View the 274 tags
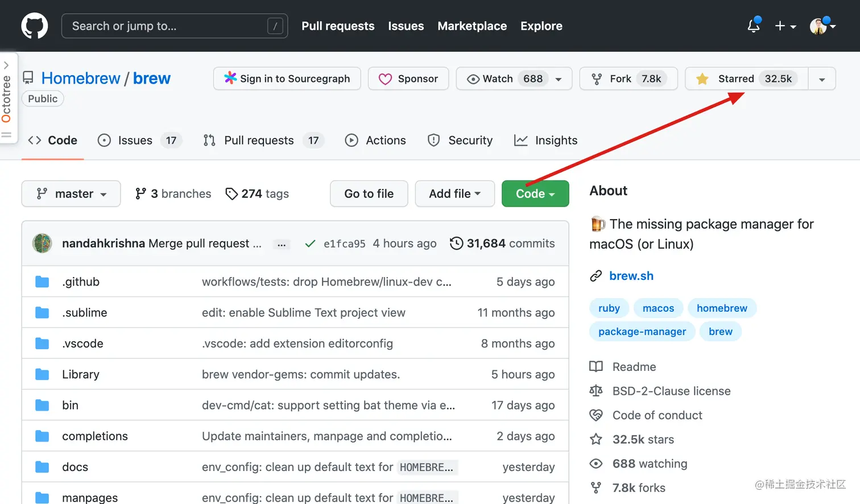This screenshot has width=860, height=504. pyautogui.click(x=257, y=194)
